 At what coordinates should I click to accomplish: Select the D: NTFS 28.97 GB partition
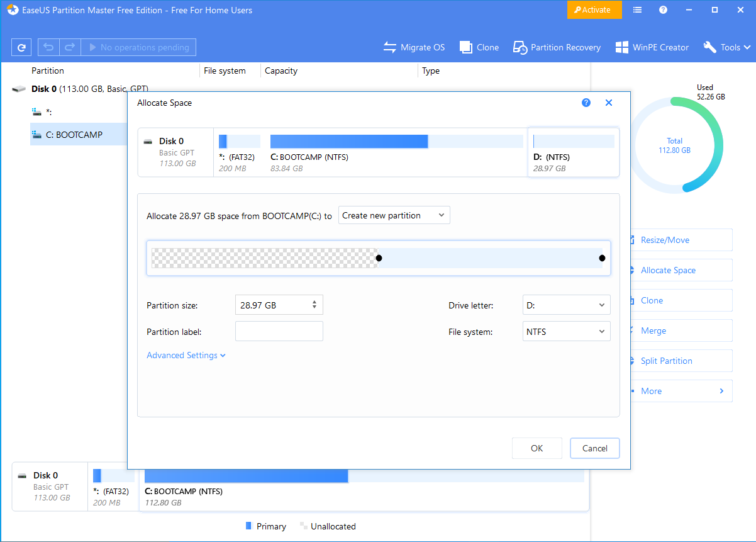click(574, 152)
